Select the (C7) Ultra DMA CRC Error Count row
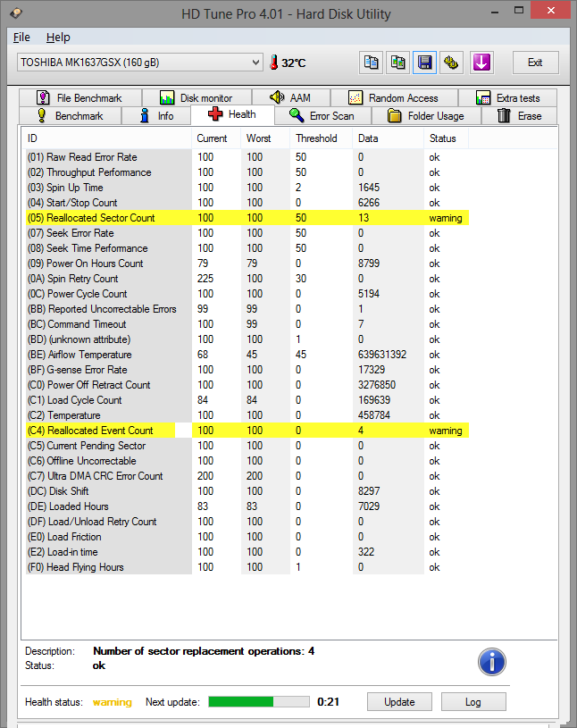The width and height of the screenshot is (577, 728). point(247,476)
